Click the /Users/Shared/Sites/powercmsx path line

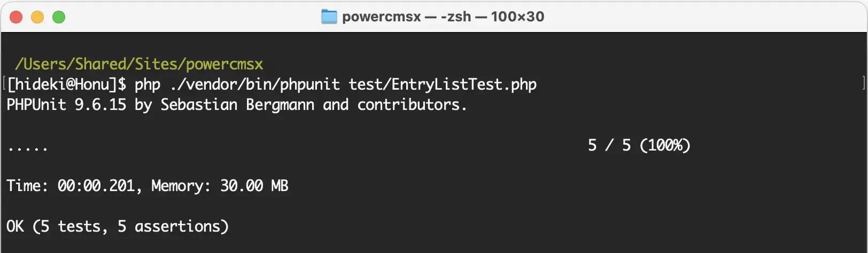139,65
